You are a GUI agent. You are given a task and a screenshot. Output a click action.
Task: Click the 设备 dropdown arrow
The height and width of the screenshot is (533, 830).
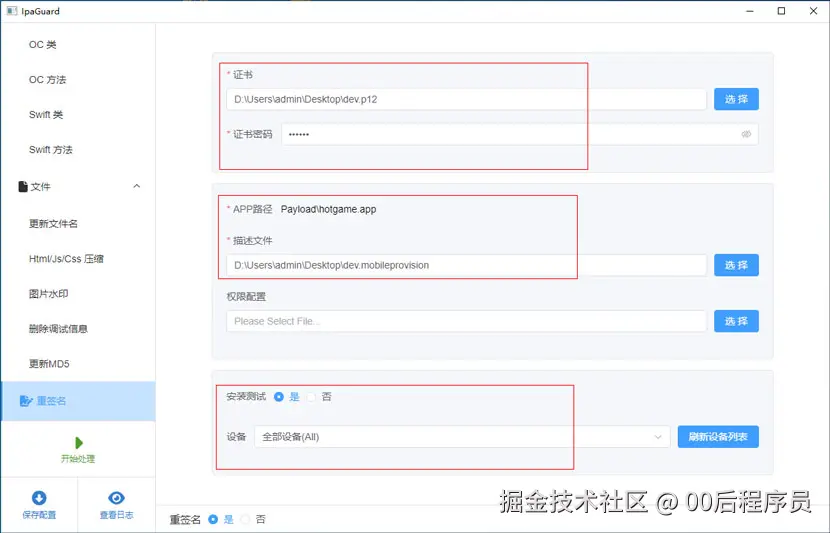(658, 437)
